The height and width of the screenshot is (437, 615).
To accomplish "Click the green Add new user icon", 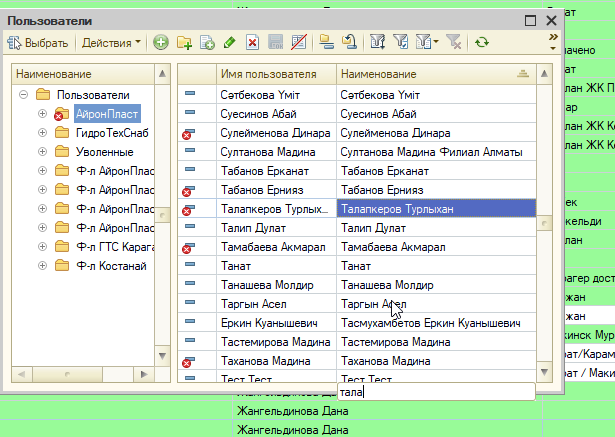I will (x=161, y=42).
